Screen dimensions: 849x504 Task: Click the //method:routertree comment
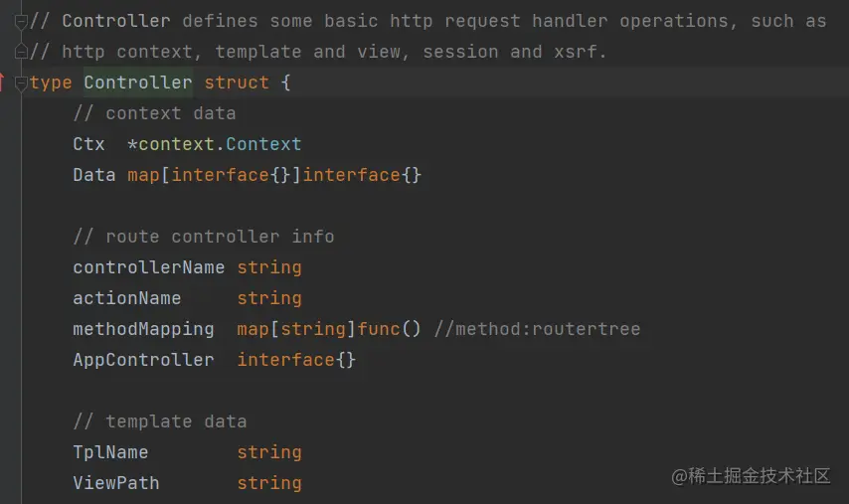(537, 329)
